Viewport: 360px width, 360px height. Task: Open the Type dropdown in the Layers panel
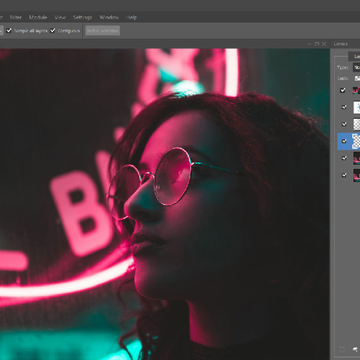coord(356,67)
